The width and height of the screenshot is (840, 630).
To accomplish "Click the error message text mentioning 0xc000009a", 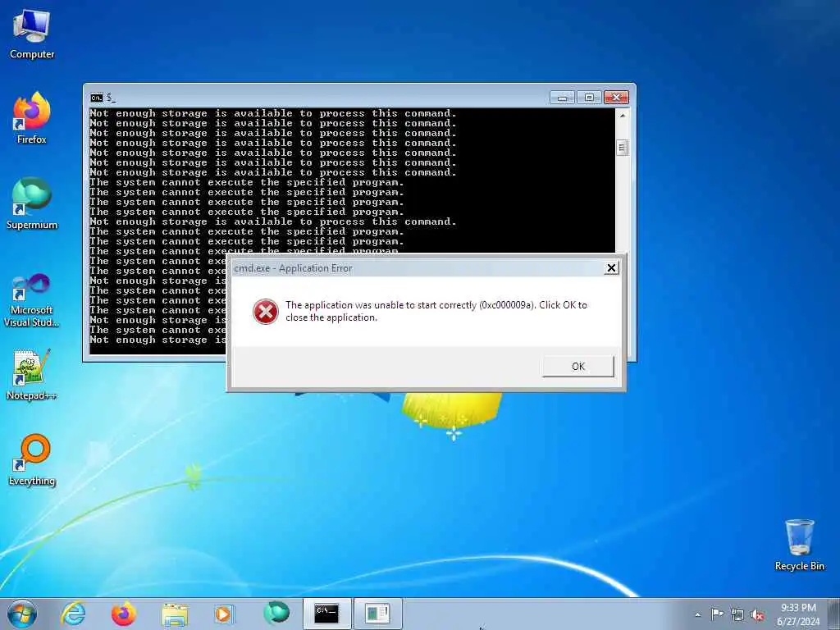I will pyautogui.click(x=436, y=311).
